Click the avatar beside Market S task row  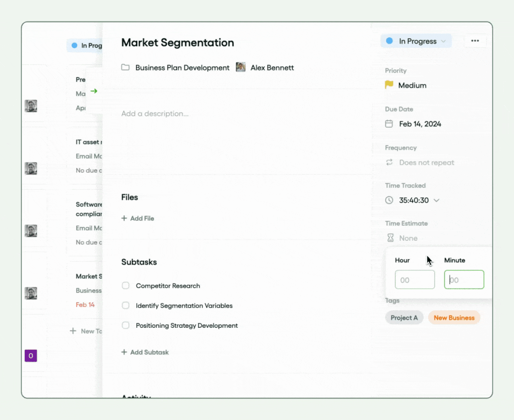click(x=31, y=293)
